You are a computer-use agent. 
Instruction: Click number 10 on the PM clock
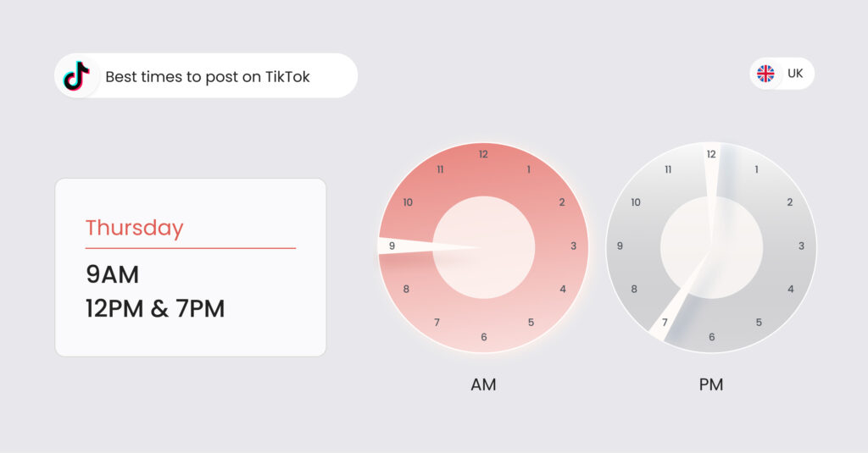pos(635,202)
